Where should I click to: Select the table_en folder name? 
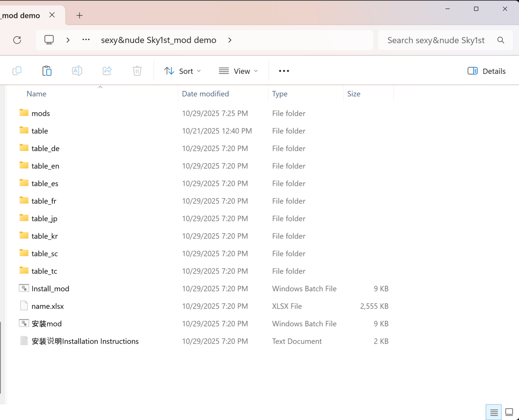(x=45, y=166)
